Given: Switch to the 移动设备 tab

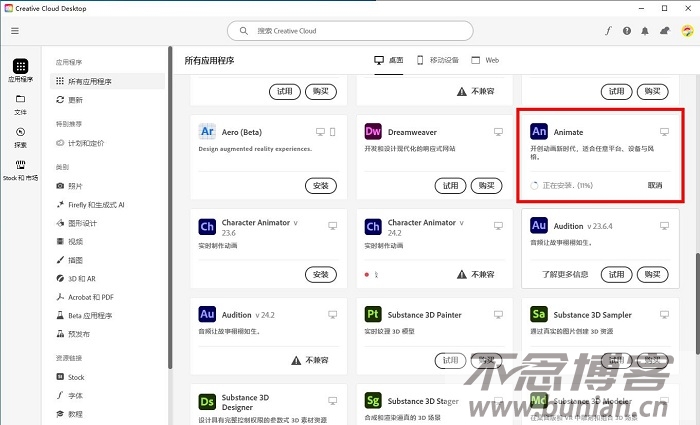Looking at the screenshot, I should pos(436,60).
